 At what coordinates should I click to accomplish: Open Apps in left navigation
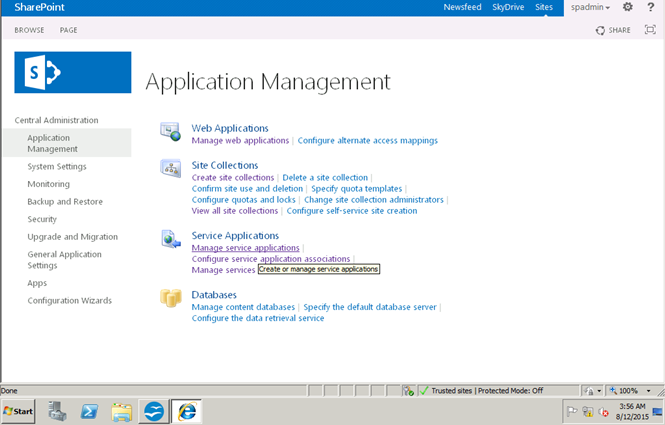click(37, 283)
